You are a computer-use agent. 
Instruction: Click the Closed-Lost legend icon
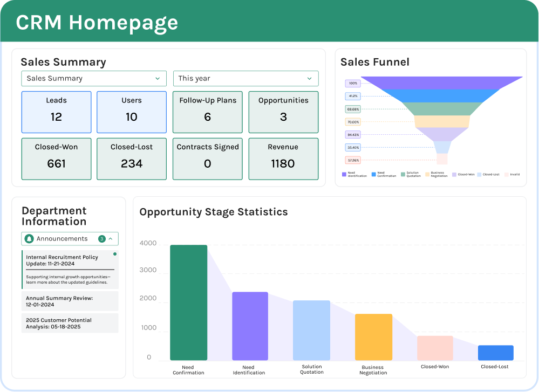[x=479, y=174]
